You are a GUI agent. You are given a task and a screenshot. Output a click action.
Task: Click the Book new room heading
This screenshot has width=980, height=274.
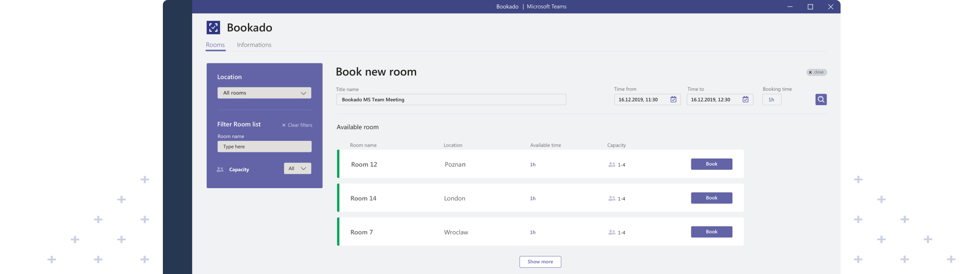tap(376, 72)
